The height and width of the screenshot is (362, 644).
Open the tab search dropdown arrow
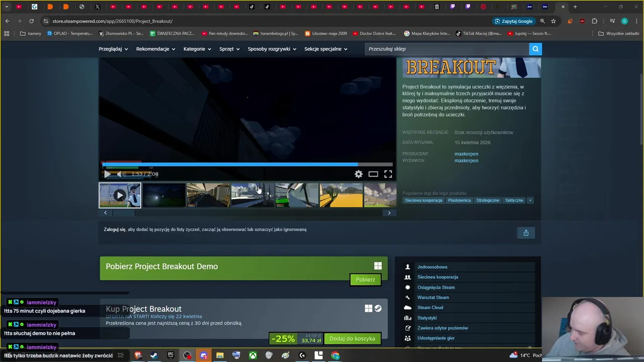(7, 7)
